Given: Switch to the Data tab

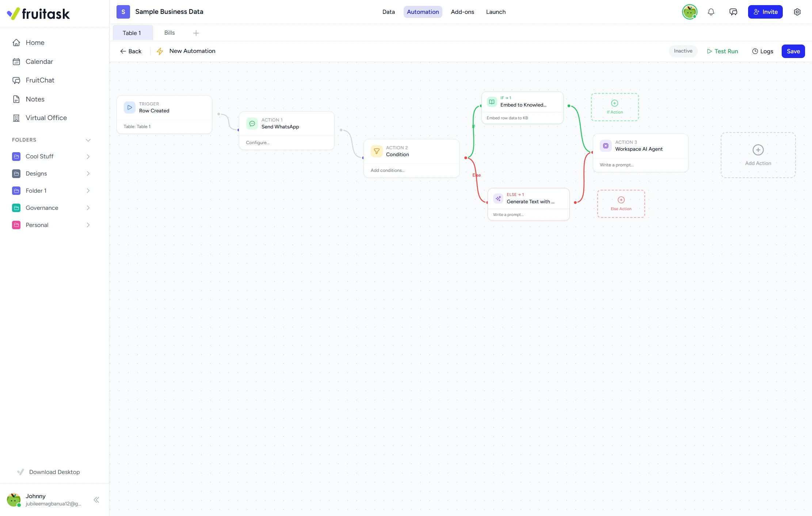Looking at the screenshot, I should [388, 12].
